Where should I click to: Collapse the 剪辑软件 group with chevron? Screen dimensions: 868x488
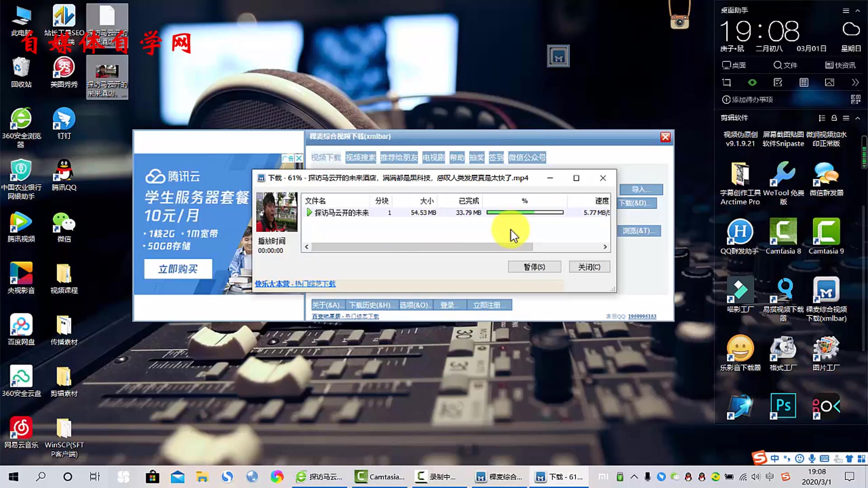pyautogui.click(x=858, y=118)
